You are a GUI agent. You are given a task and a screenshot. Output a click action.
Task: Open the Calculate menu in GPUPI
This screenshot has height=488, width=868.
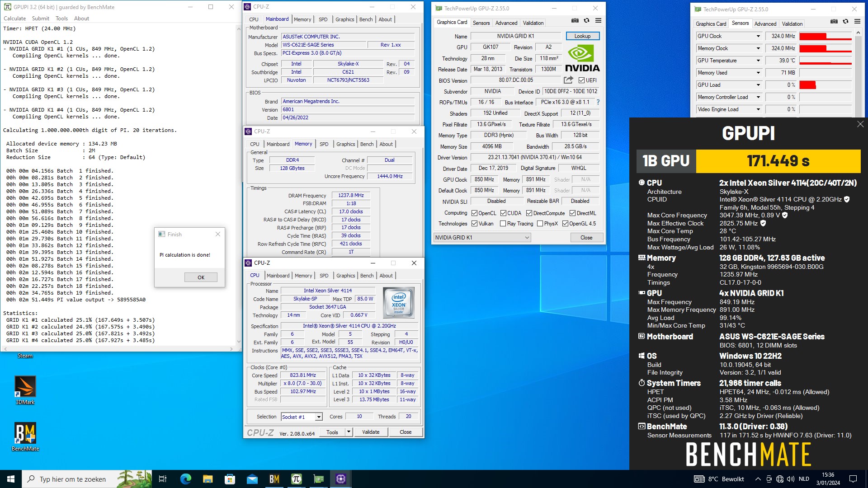pyautogui.click(x=15, y=19)
